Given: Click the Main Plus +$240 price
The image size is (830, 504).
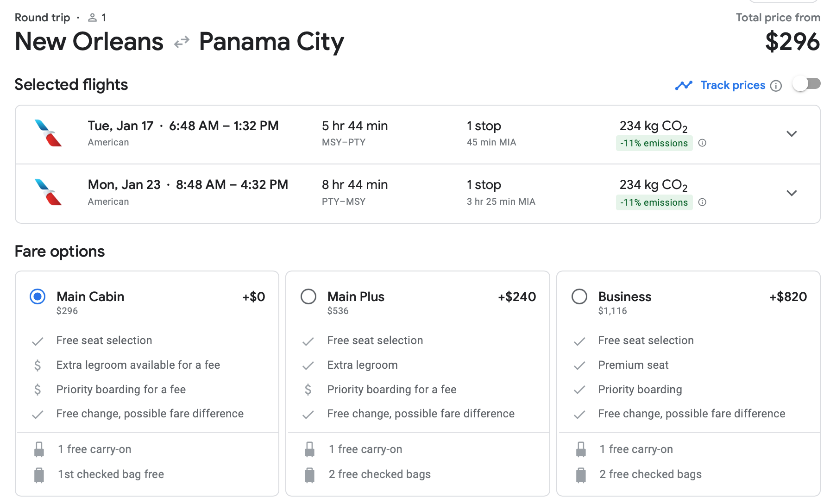Looking at the screenshot, I should (x=517, y=297).
